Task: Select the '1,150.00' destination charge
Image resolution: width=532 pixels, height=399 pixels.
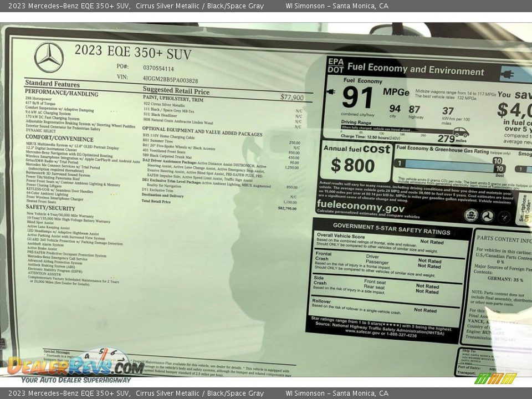Action: [290, 202]
